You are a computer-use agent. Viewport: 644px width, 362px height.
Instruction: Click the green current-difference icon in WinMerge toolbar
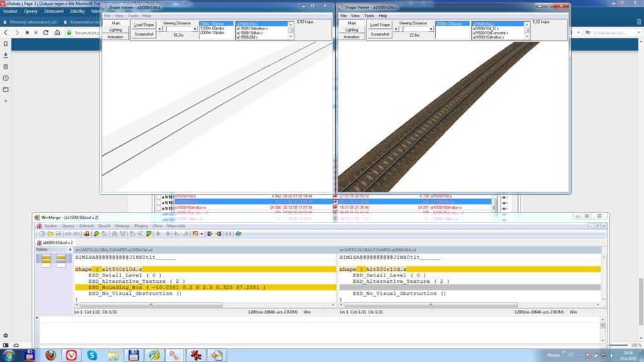pos(149,234)
